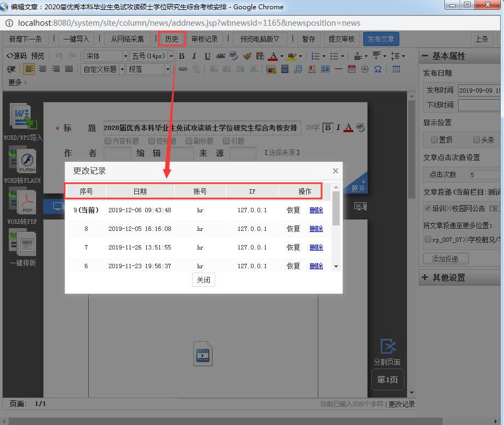The image size is (504, 425).
Task: Apply strikethrough ABC formatting
Action: point(220,56)
